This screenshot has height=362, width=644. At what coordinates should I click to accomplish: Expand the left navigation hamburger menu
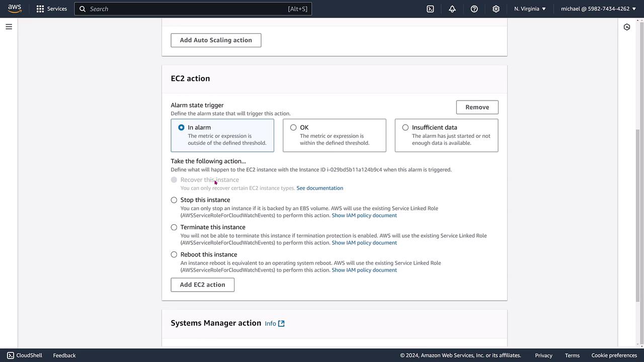point(9,27)
